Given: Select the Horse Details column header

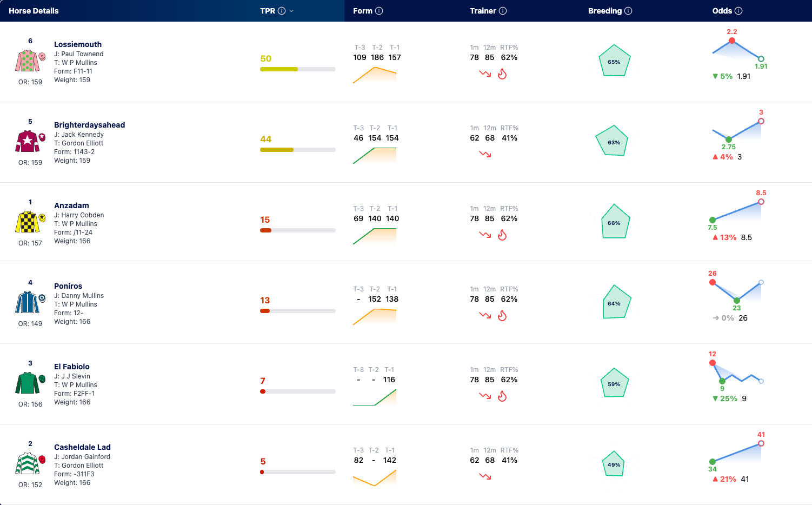Looking at the screenshot, I should [x=34, y=11].
